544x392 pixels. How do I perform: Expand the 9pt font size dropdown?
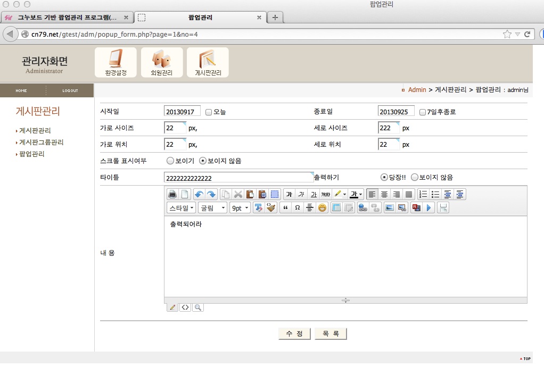pos(240,208)
